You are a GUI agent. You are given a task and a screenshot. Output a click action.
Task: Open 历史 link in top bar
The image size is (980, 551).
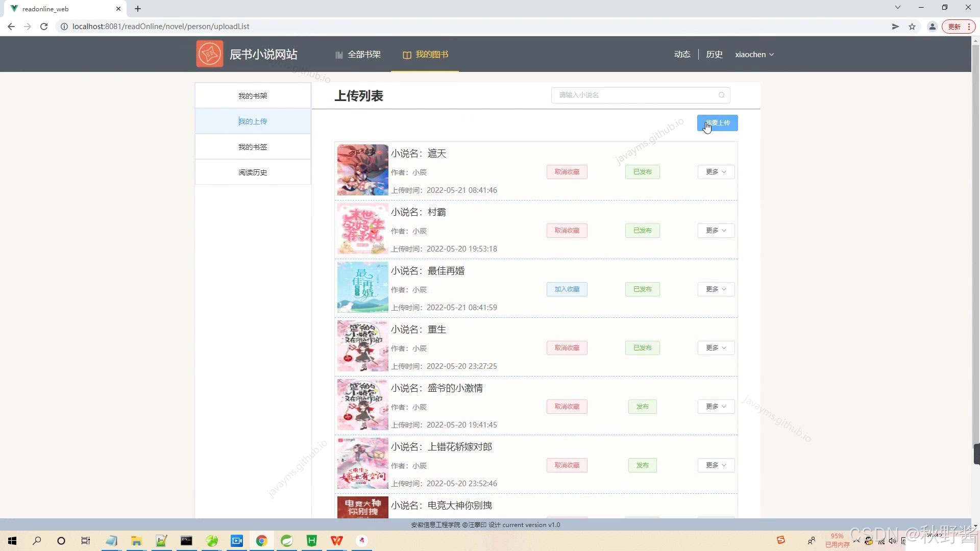coord(714,55)
